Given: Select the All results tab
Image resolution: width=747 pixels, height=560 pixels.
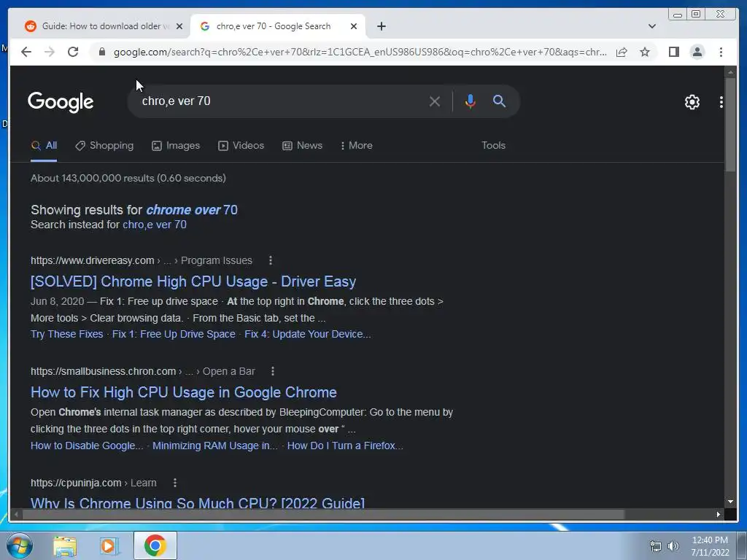Looking at the screenshot, I should [x=44, y=146].
